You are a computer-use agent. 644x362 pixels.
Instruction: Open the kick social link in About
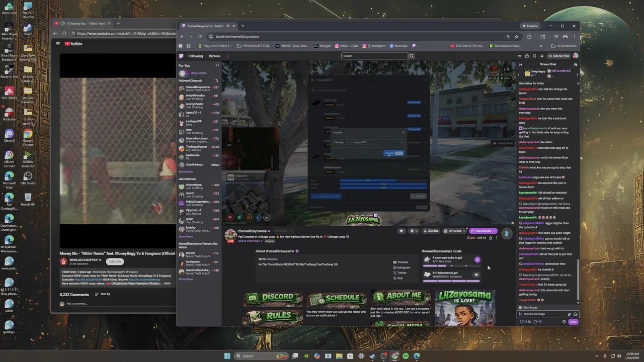[x=398, y=278]
